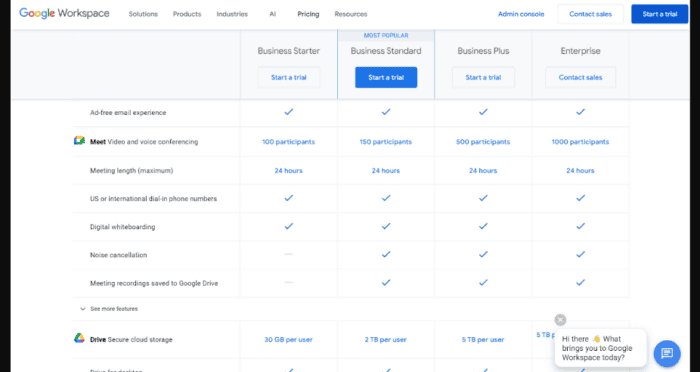Click Ad-free email checkmark for Enterprise
This screenshot has height=372, width=700.
click(580, 112)
